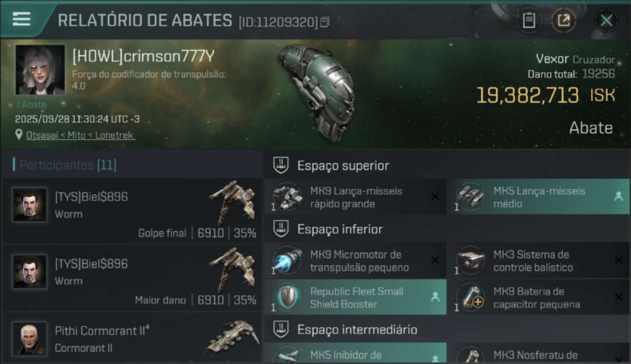The width and height of the screenshot is (631, 364).
Task: Close the kill report panel
Action: point(606,20)
